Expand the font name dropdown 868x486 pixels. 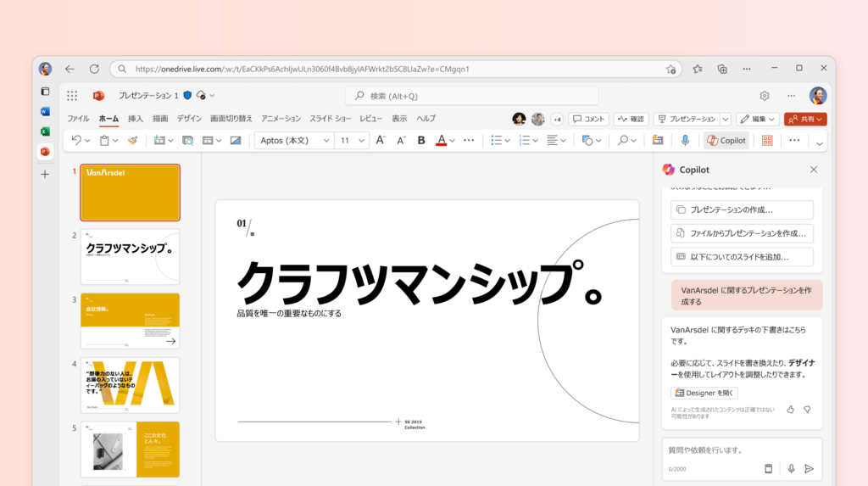pyautogui.click(x=326, y=141)
